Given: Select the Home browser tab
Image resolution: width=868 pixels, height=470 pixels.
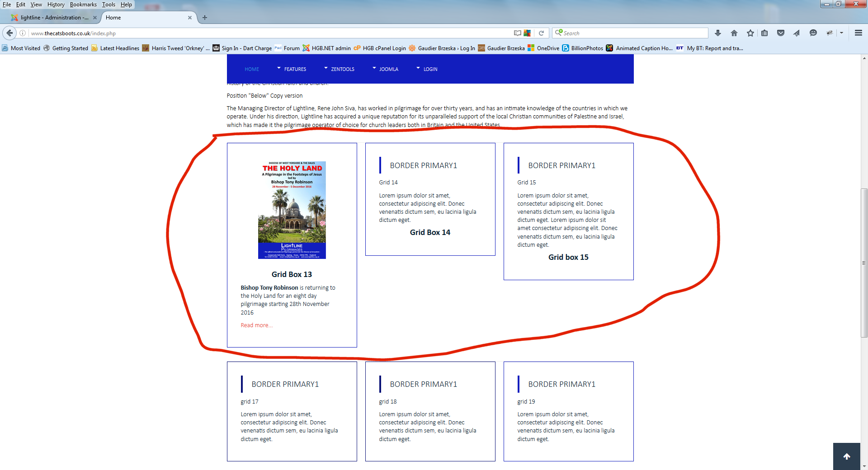Looking at the screenshot, I should pyautogui.click(x=147, y=18).
